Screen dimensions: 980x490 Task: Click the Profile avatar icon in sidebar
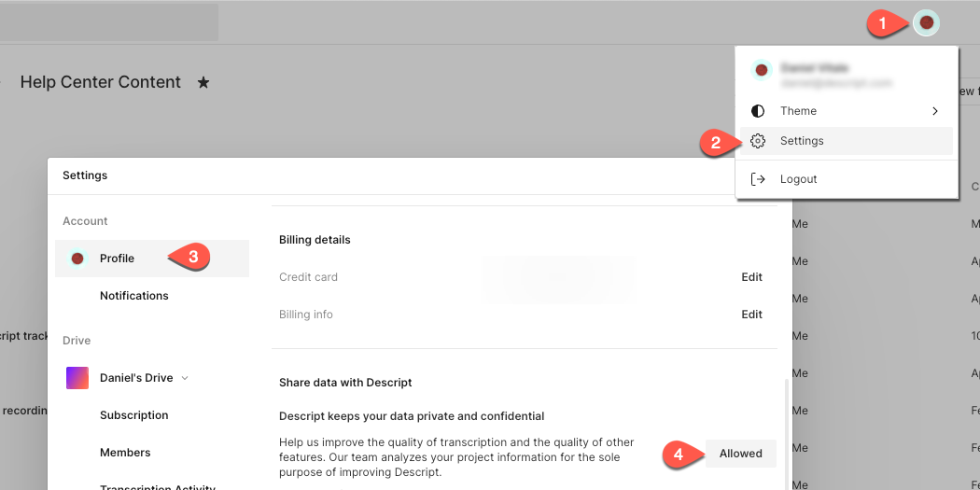77,259
